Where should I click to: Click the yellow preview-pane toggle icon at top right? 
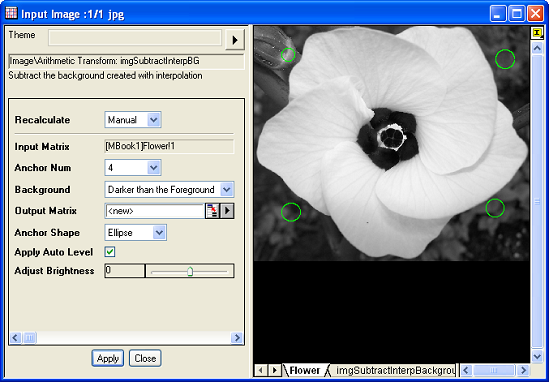pos(537,33)
